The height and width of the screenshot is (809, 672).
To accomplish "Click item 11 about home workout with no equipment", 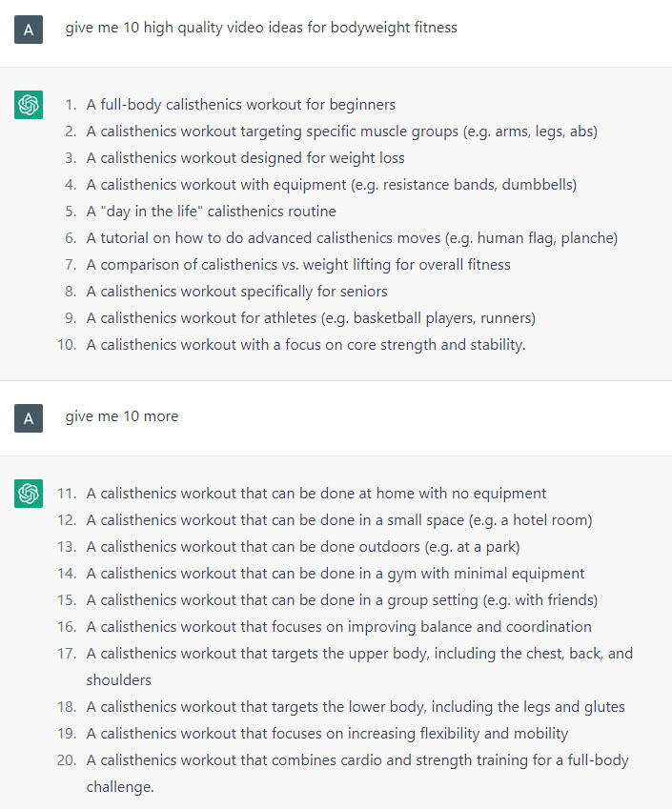I will click(316, 494).
